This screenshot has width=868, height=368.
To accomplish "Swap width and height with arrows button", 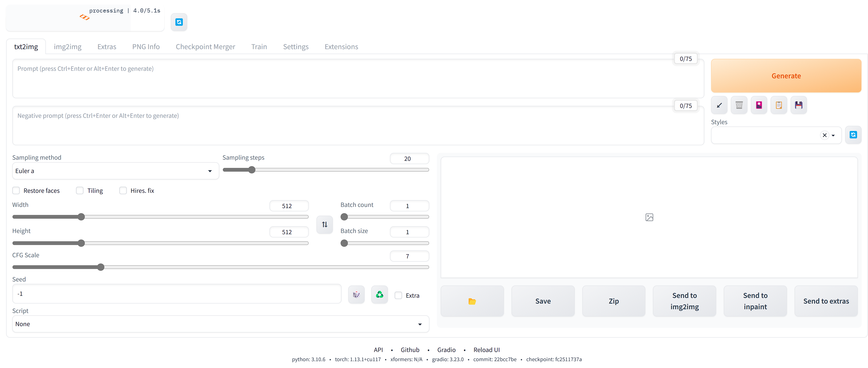I will pyautogui.click(x=324, y=225).
